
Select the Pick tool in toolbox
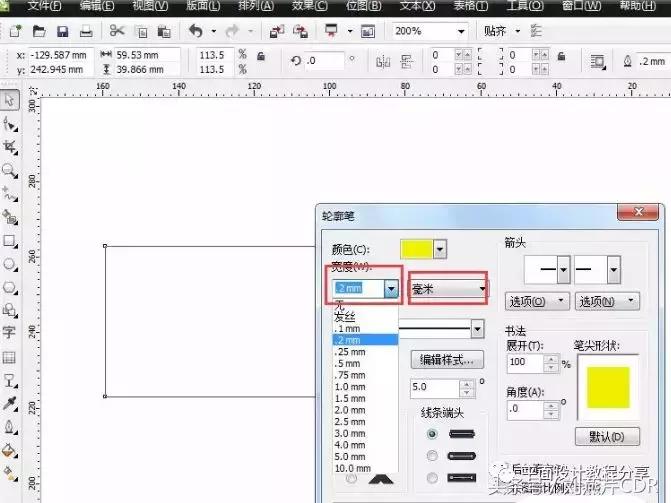coord(10,100)
